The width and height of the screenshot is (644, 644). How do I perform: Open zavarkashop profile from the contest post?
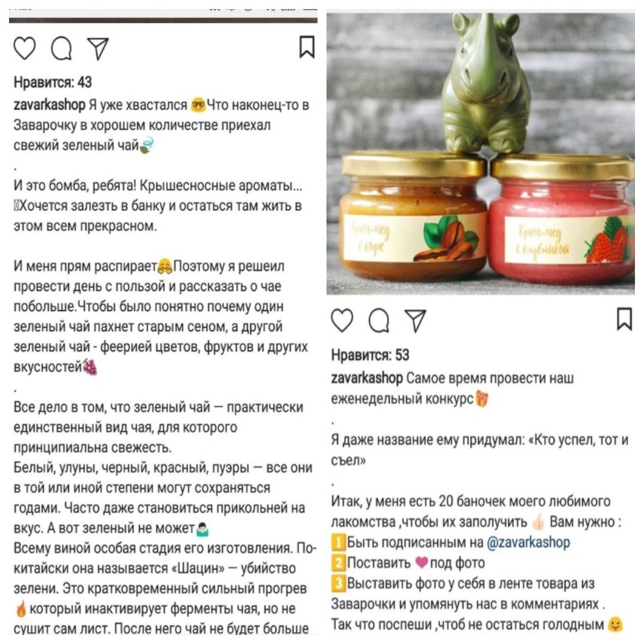[367, 378]
